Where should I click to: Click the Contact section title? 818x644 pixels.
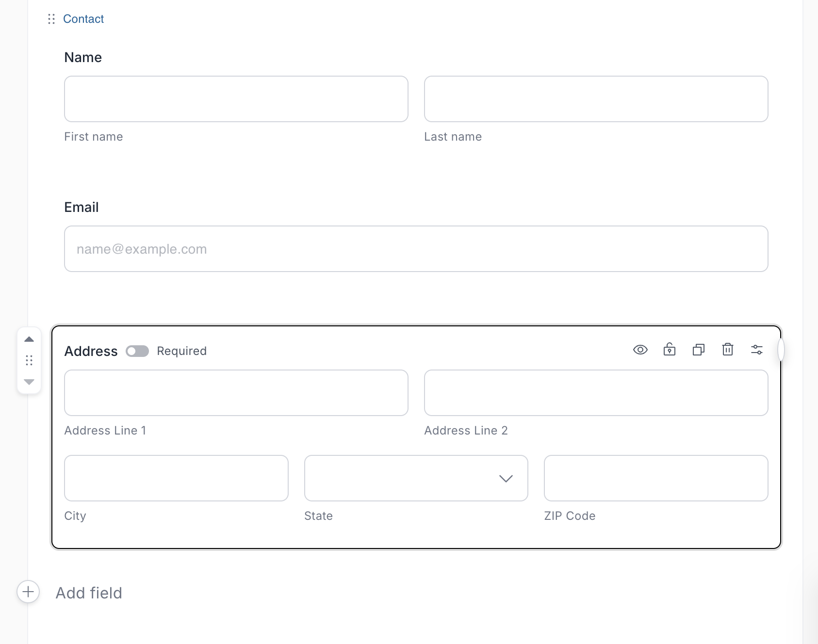[x=83, y=19]
